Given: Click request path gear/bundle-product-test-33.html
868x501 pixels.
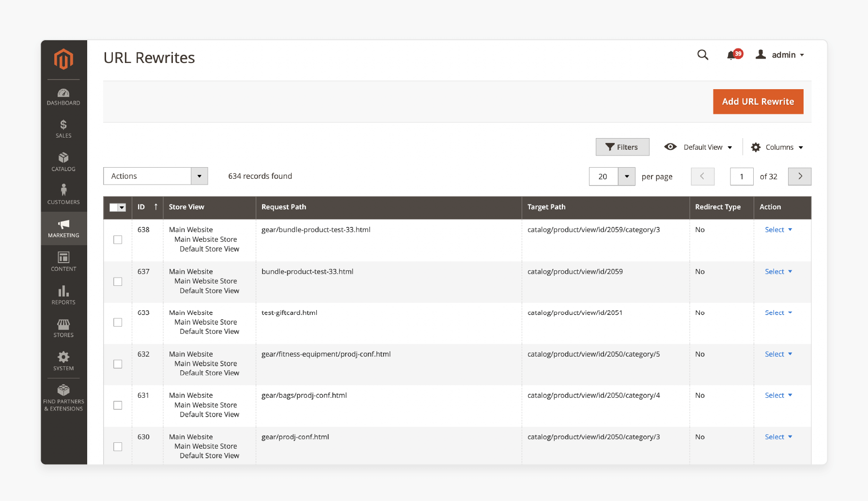Looking at the screenshot, I should (x=316, y=230).
